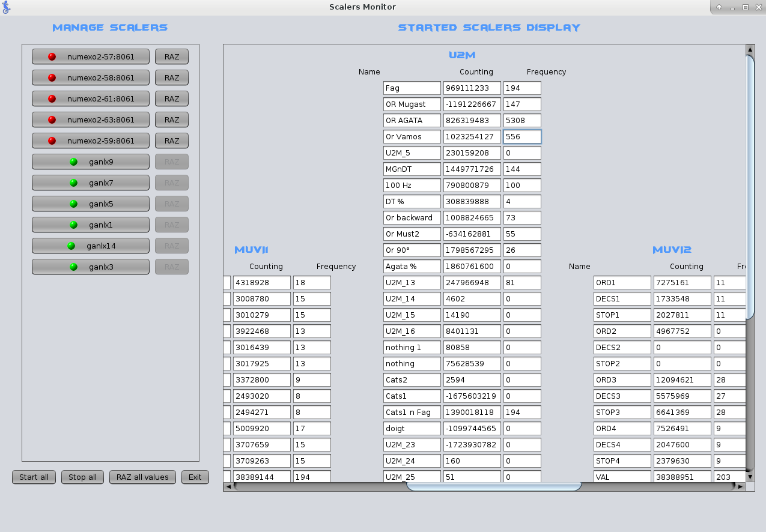Click the Or 90° name field

tap(412, 250)
